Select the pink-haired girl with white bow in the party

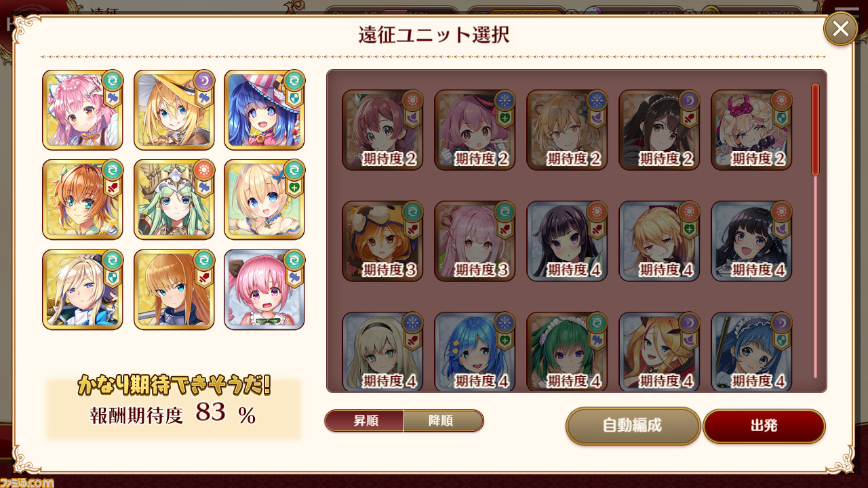(x=83, y=110)
